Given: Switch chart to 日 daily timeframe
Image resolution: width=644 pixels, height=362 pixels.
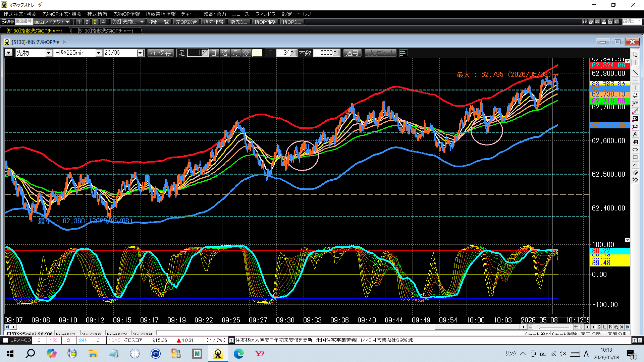Looking at the screenshot, I should pyautogui.click(x=214, y=53).
